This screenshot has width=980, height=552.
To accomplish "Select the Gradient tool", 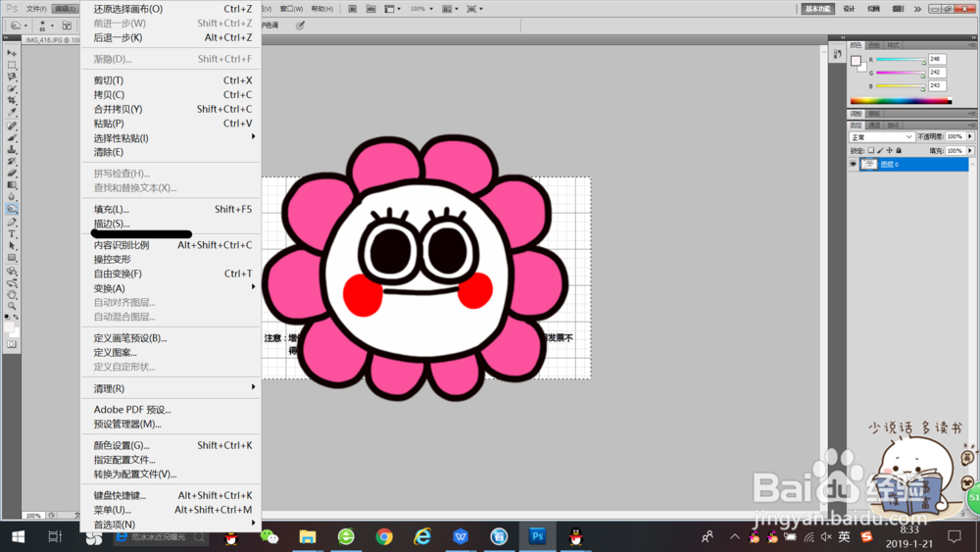I will coord(12,185).
